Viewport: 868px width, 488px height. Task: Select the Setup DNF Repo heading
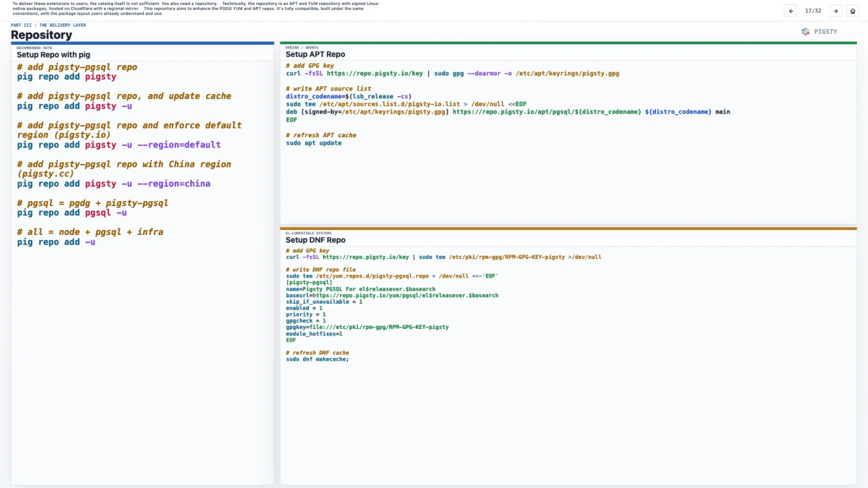click(315, 240)
